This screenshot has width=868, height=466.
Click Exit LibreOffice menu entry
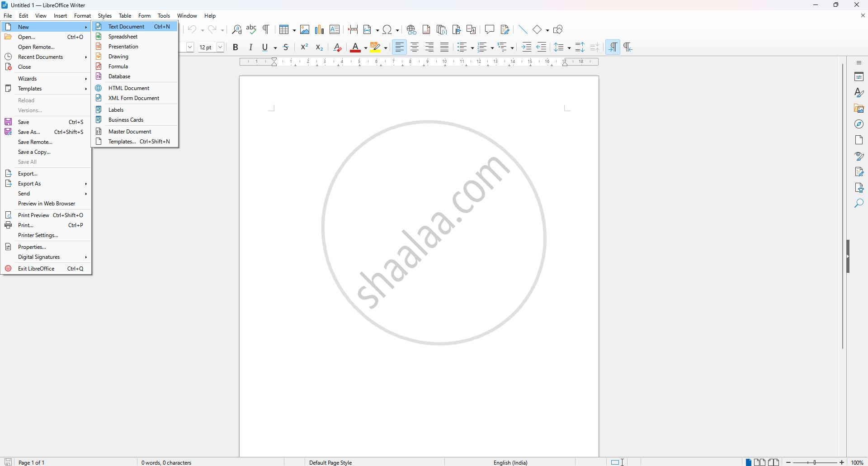coord(36,269)
